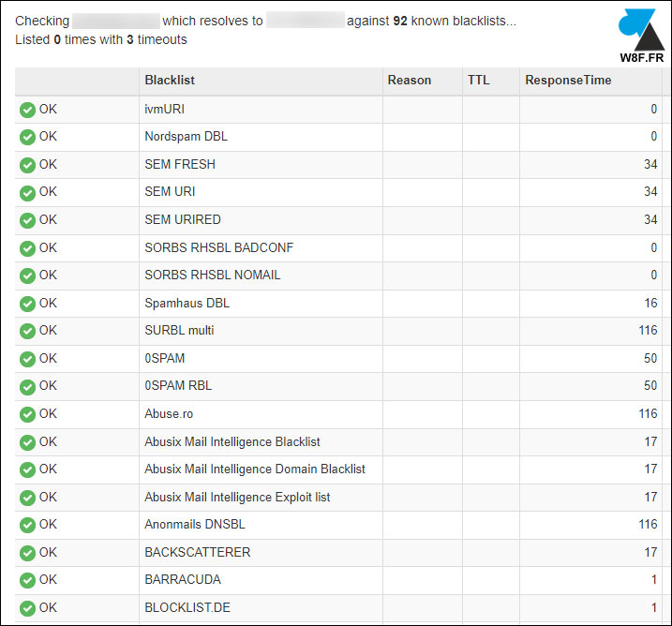672x626 pixels.
Task: Select the Anonmails DNSBL blacklist name
Action: 195,524
